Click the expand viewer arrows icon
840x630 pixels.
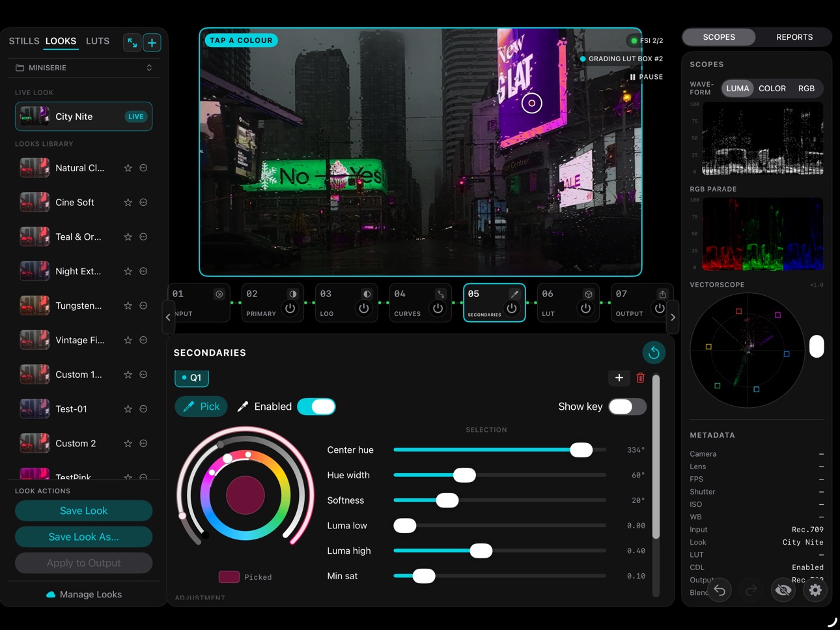132,42
